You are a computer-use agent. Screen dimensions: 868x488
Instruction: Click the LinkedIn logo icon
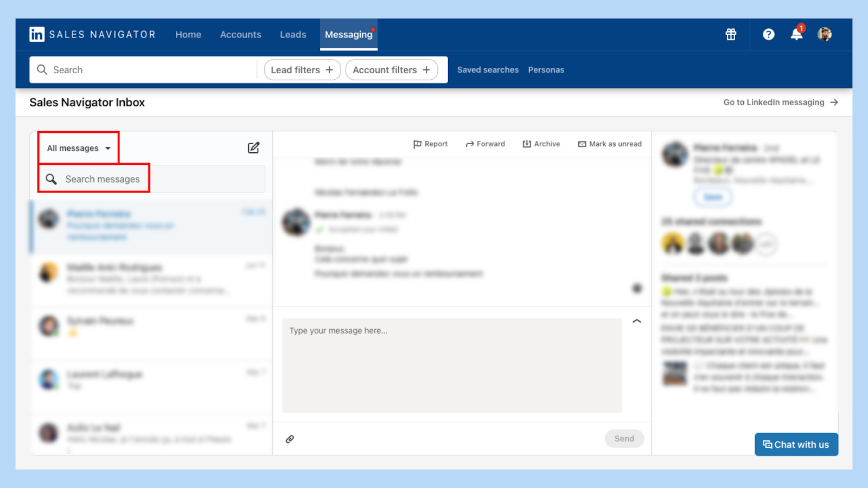pyautogui.click(x=37, y=34)
